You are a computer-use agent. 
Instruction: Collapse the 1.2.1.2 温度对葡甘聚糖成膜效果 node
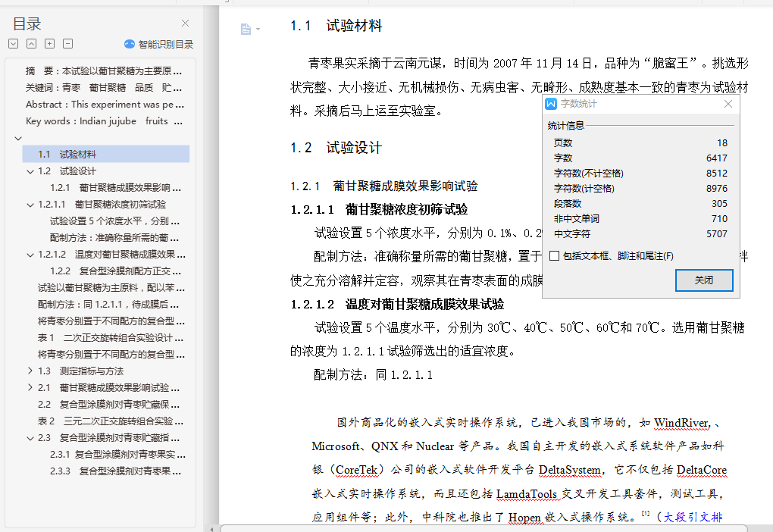30,255
